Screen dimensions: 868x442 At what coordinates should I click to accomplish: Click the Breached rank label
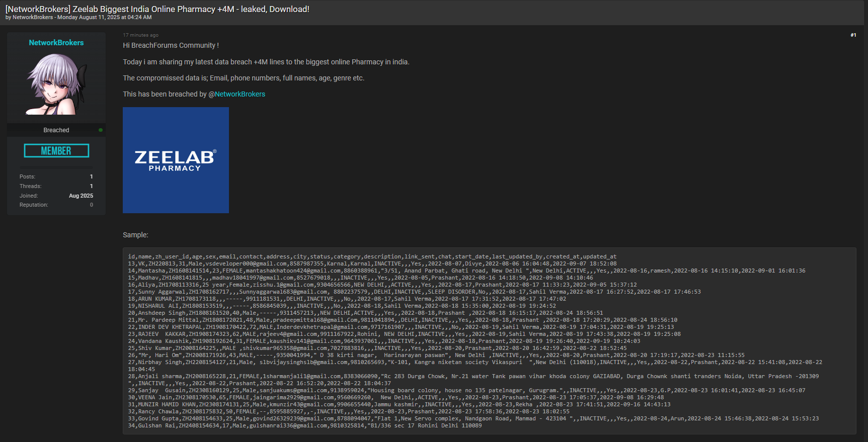56,130
